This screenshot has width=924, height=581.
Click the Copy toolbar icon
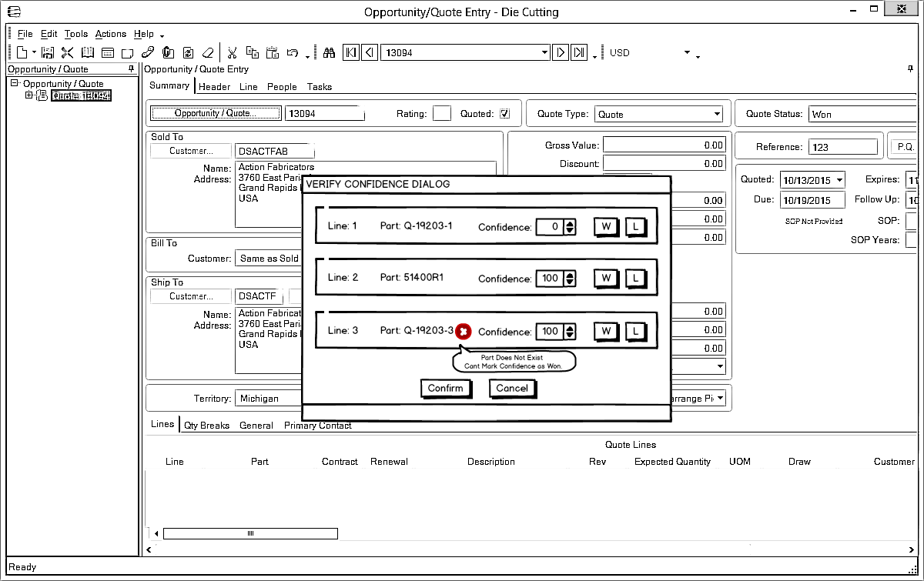pos(252,53)
